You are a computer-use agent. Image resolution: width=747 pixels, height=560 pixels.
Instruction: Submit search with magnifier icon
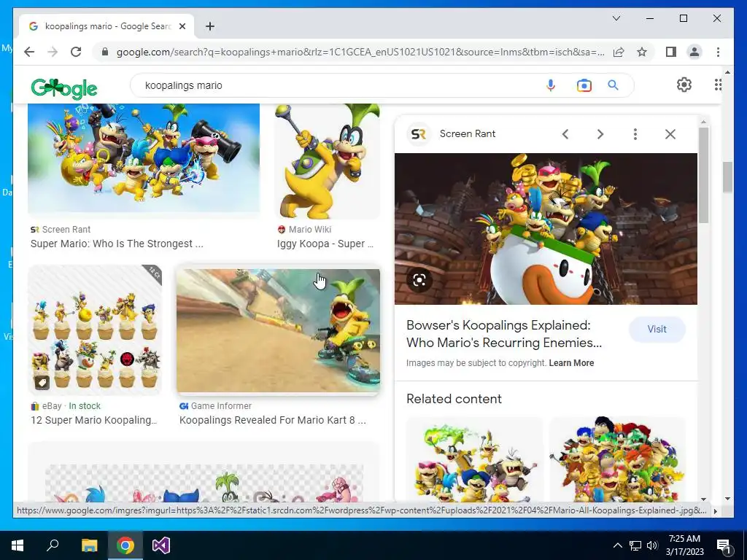(x=613, y=85)
